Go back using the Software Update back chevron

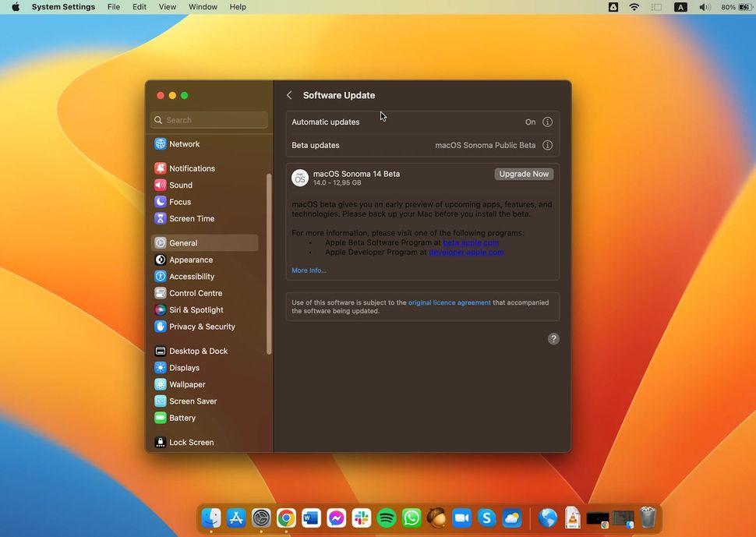[290, 94]
